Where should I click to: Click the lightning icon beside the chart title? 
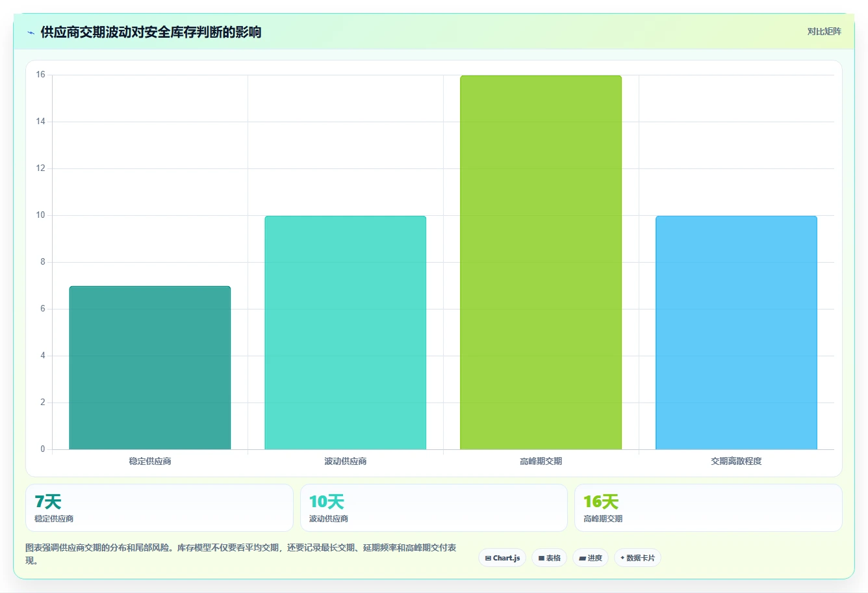[31, 33]
